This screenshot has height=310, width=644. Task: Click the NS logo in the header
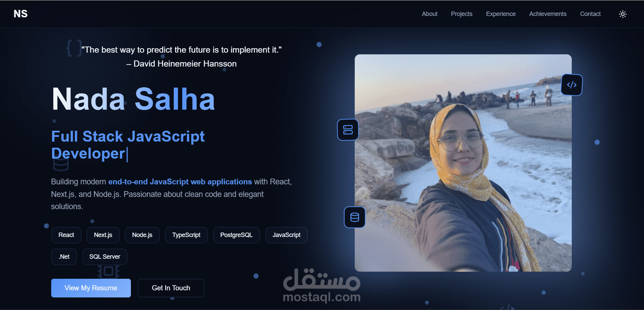tap(20, 14)
